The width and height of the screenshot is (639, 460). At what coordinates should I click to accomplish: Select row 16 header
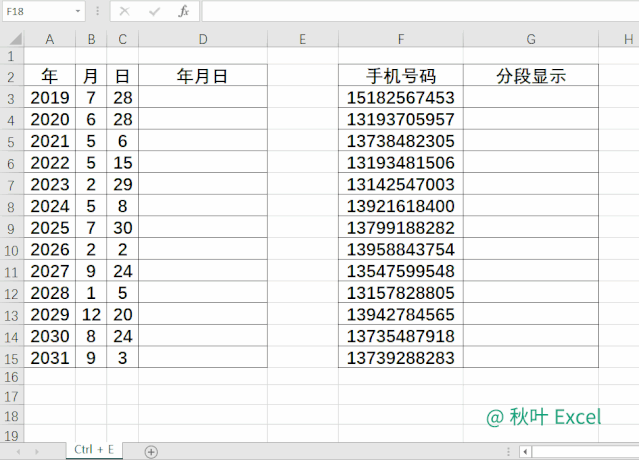tap(11, 377)
